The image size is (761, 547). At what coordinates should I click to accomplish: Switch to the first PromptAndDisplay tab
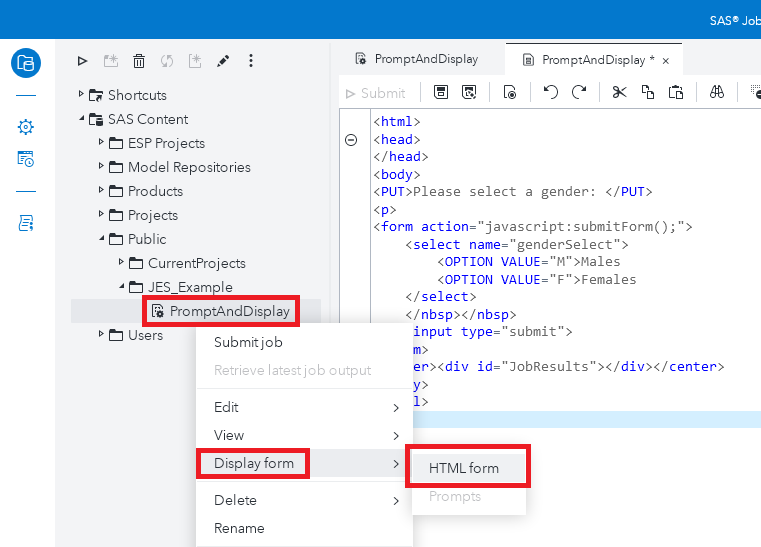coord(419,59)
